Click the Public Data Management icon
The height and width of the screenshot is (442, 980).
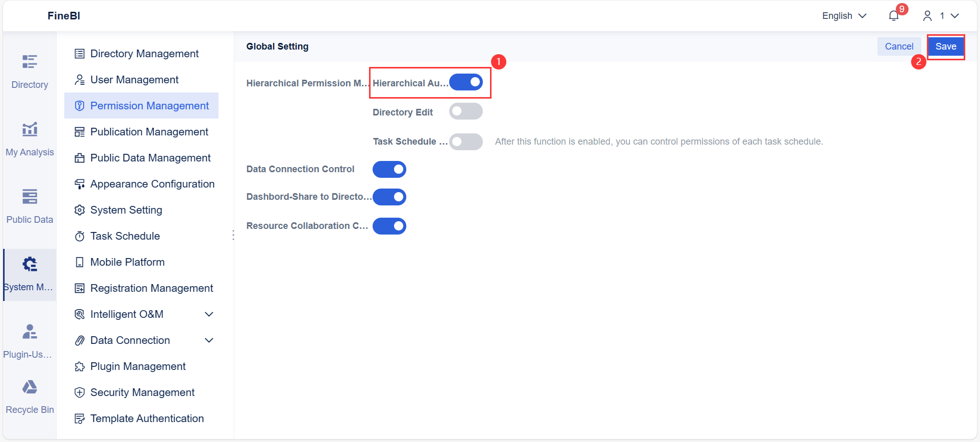click(x=80, y=157)
